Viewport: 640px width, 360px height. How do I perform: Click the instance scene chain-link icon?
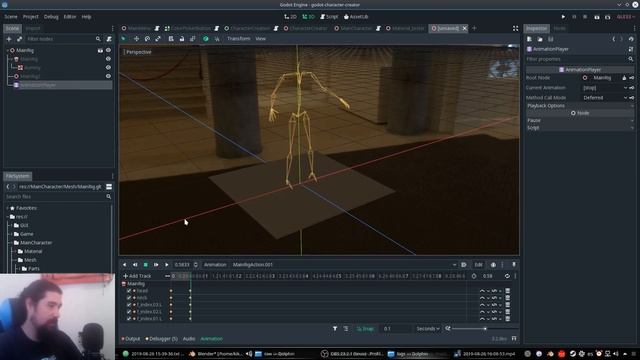coord(19,39)
